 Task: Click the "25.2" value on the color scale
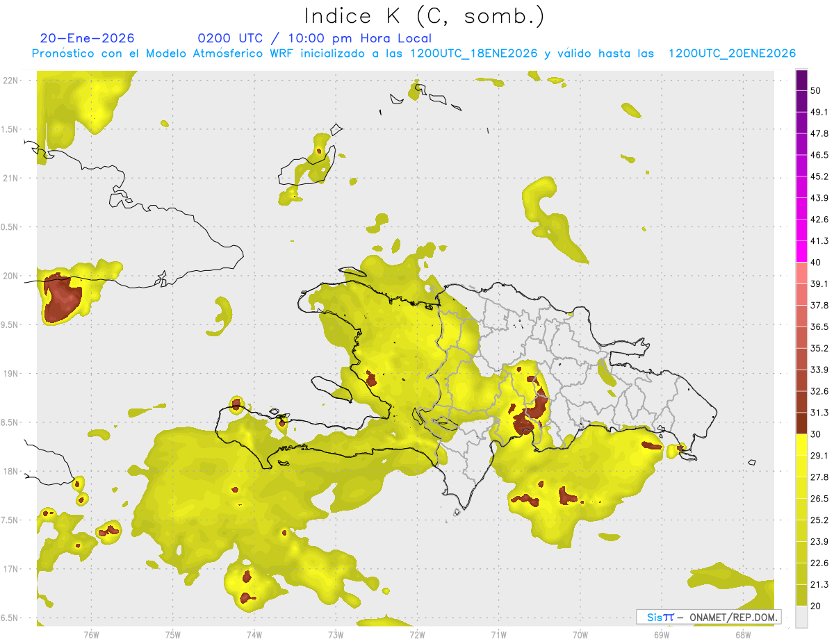click(819, 520)
